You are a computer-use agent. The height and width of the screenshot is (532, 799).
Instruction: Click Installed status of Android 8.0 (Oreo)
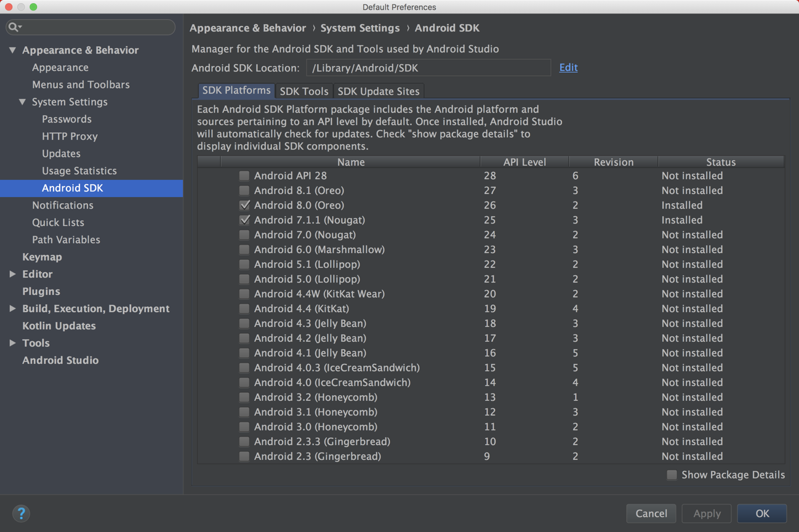(682, 205)
